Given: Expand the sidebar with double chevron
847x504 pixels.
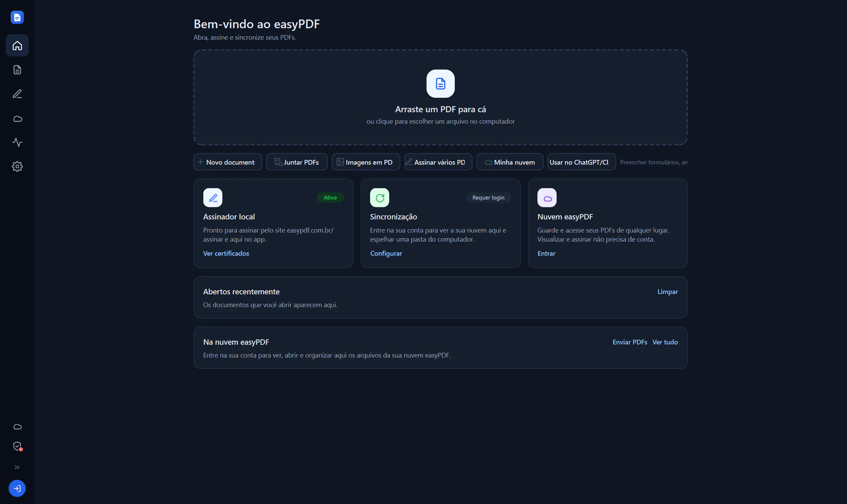Looking at the screenshot, I should (17, 467).
